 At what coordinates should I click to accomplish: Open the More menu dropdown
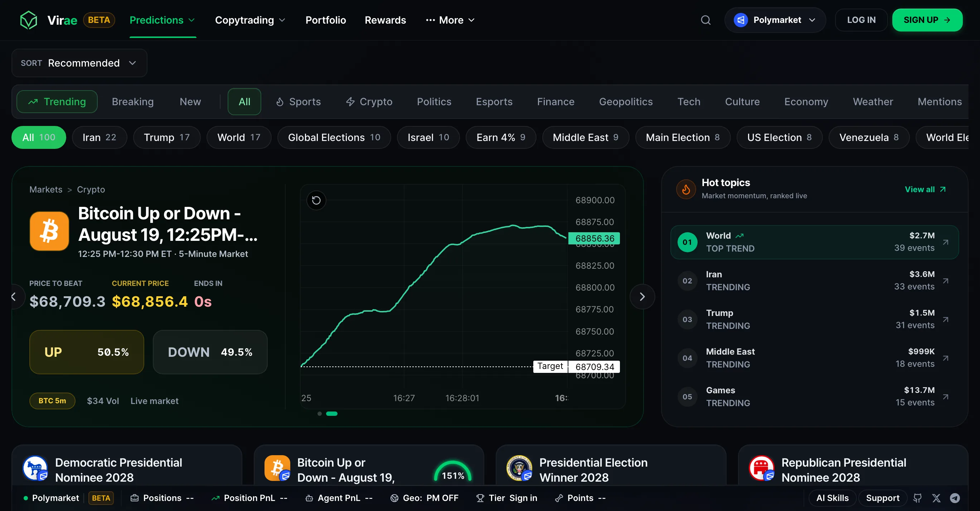pyautogui.click(x=450, y=20)
